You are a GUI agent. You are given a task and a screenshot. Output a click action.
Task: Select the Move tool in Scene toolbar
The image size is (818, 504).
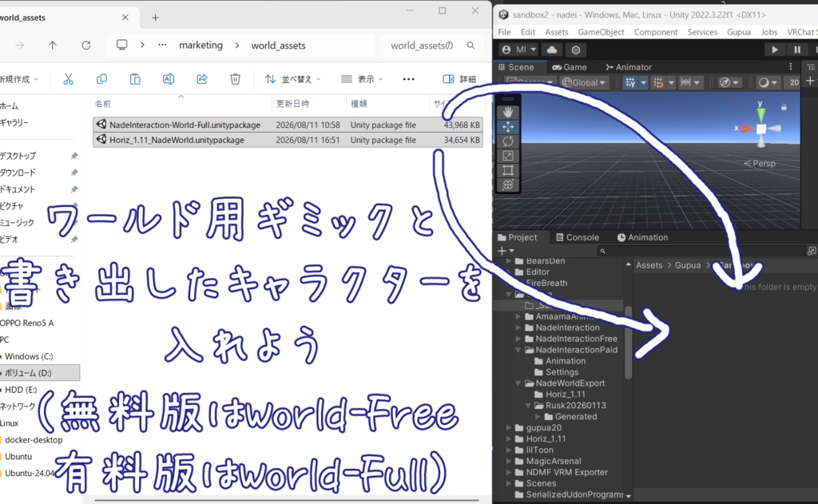pyautogui.click(x=507, y=127)
